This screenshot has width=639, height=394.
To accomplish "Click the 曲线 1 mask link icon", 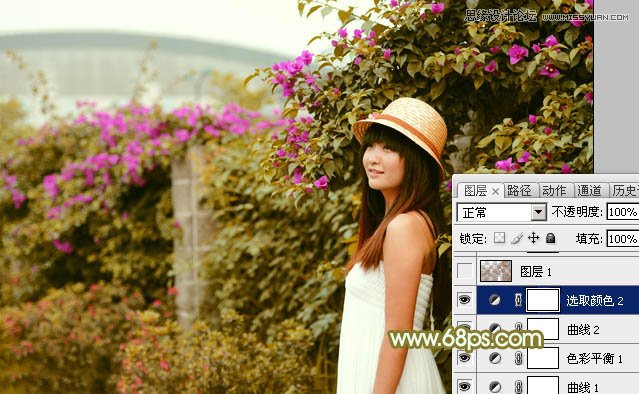I will pyautogui.click(x=518, y=386).
